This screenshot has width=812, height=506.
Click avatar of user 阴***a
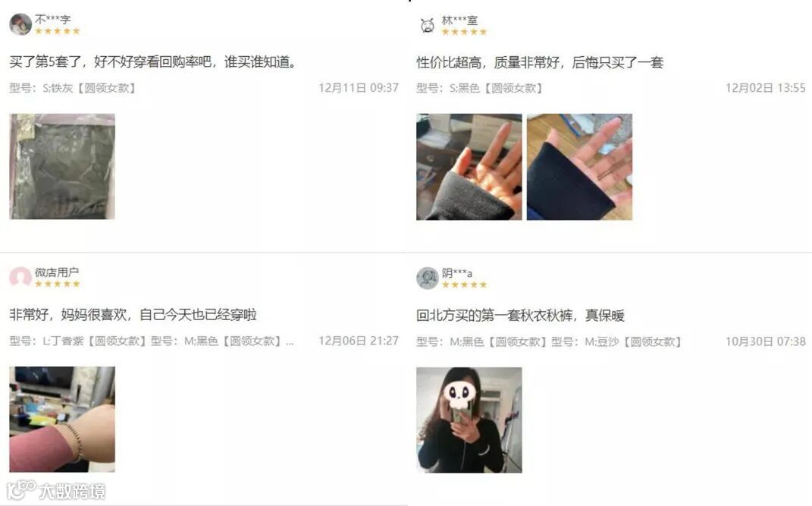(428, 278)
